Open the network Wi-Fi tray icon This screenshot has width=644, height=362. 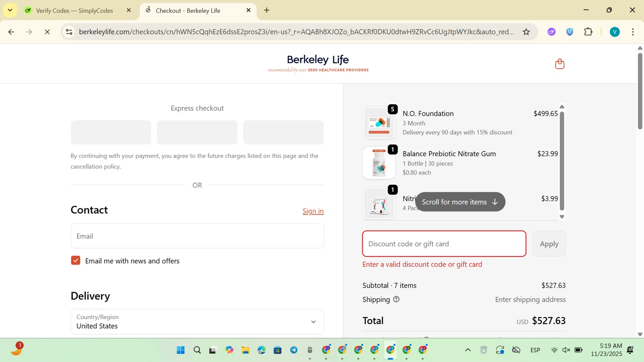(x=554, y=350)
